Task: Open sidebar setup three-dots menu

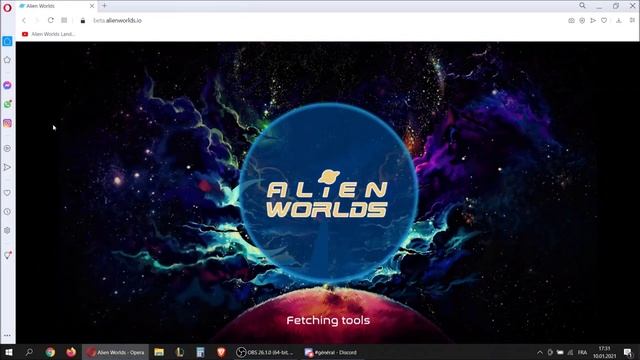Action: (7, 336)
